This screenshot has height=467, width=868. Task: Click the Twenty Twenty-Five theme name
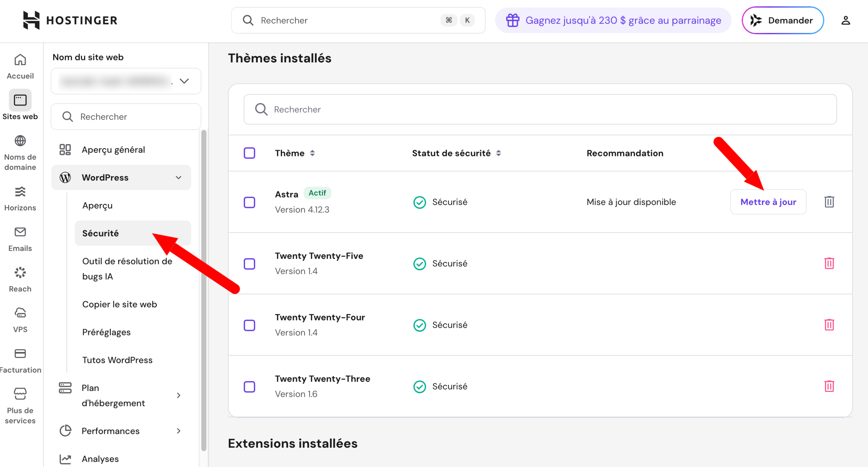click(x=319, y=256)
